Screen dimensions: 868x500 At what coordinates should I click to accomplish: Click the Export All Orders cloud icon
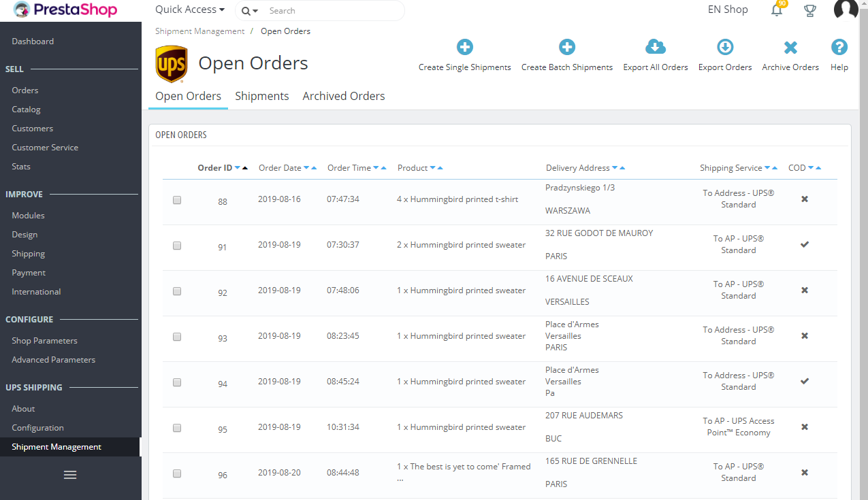(656, 47)
